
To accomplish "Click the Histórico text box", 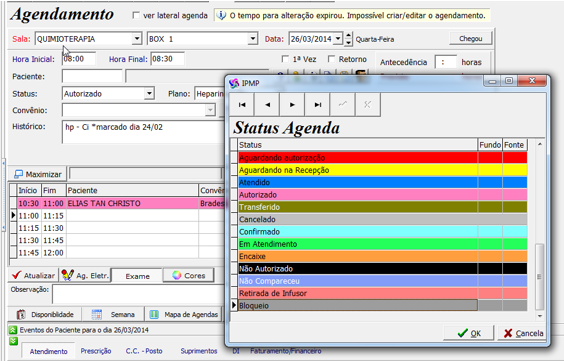I will [x=143, y=132].
